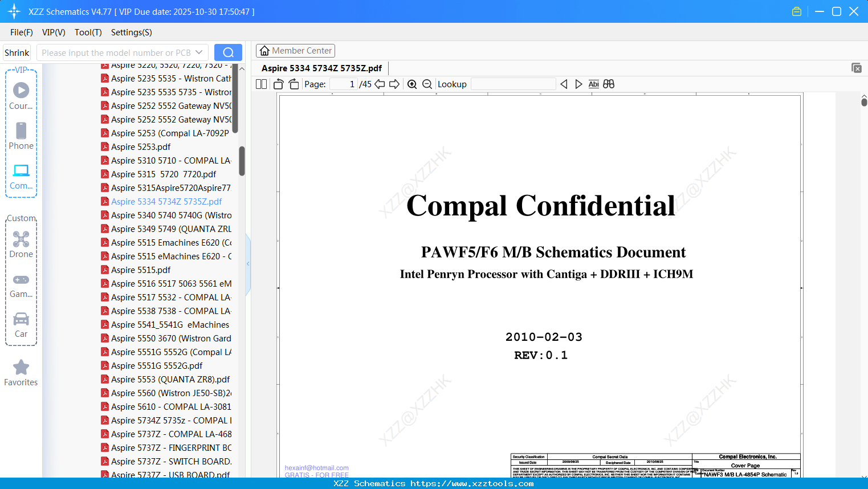Open Aspire 5253 (Compal LA-7092P file
868x489 pixels.
pos(166,133)
